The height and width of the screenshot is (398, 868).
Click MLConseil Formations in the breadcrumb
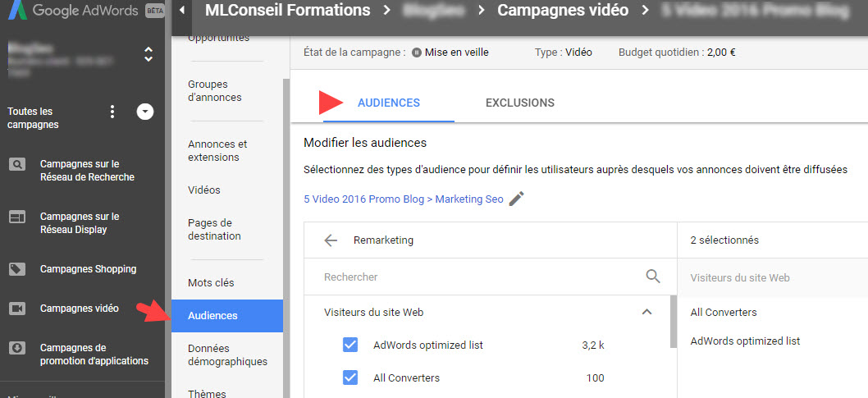coord(287,10)
